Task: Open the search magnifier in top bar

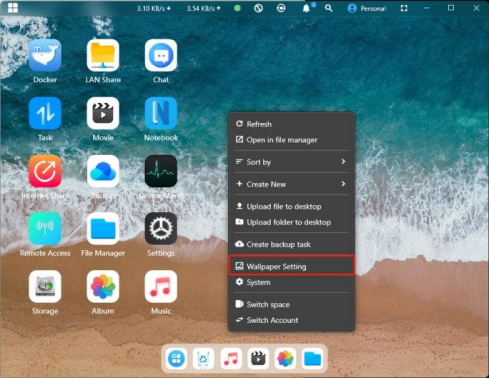Action: click(328, 8)
